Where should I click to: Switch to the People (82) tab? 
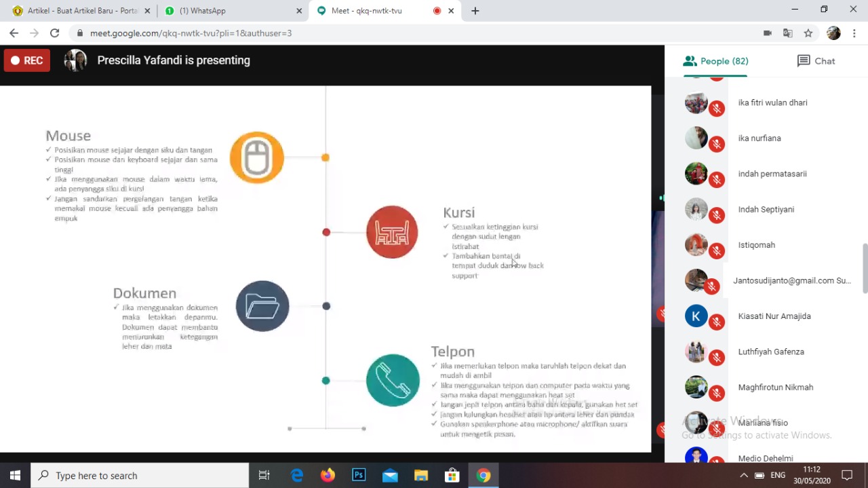pos(715,61)
